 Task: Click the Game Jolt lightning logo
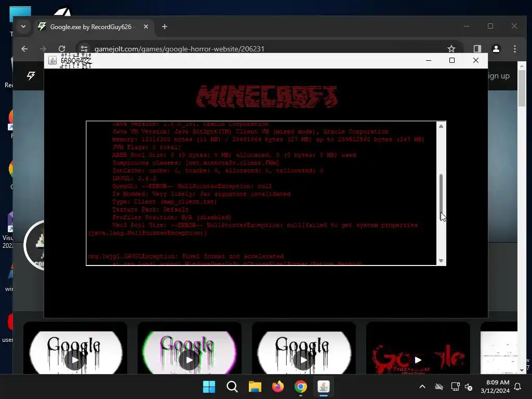[31, 75]
